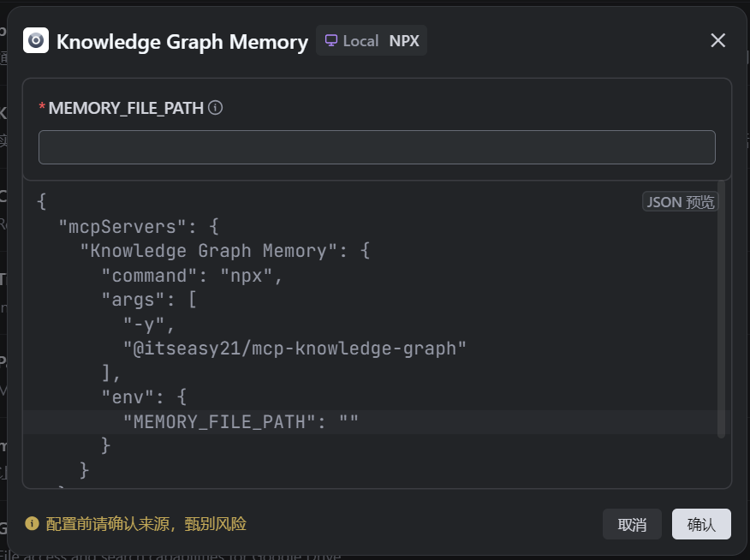Viewport: 750px width, 560px height.
Task: Click the MEMORY_FILE_PATH field label
Action: 126,108
